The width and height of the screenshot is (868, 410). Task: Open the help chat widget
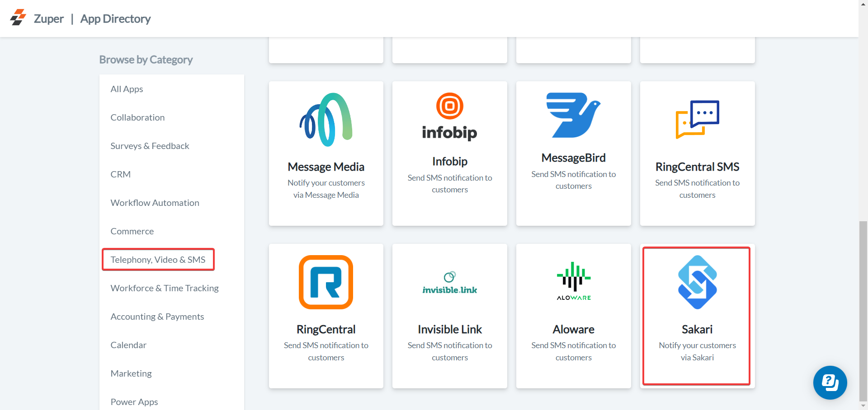(x=830, y=382)
